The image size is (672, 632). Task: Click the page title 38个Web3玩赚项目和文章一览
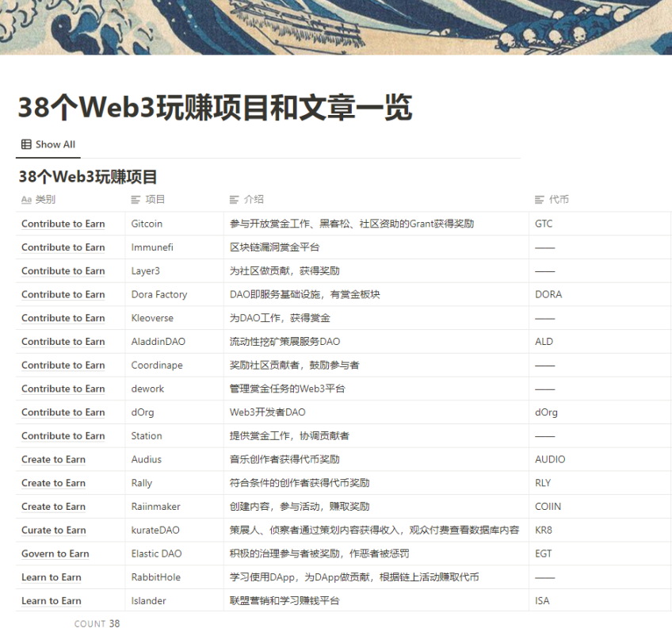coord(215,107)
